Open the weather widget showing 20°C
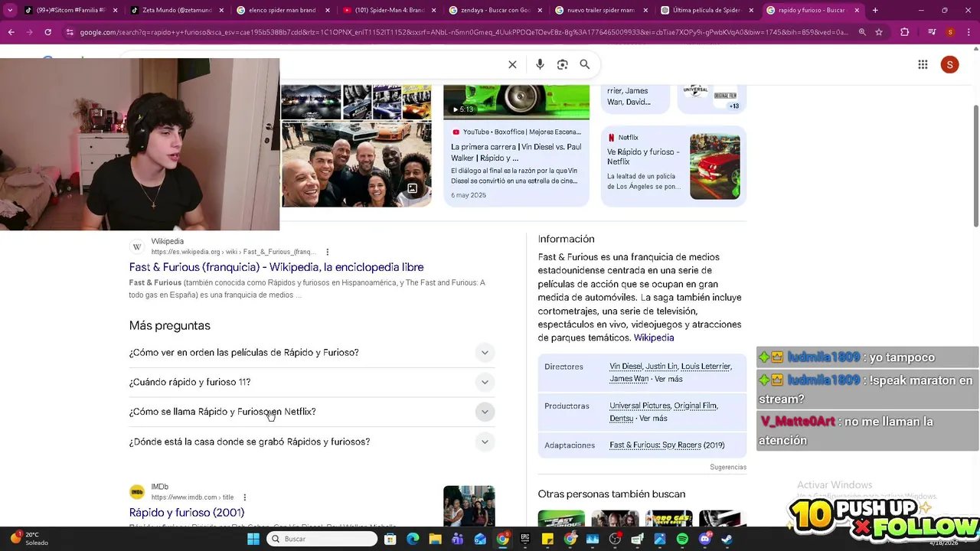980x551 pixels. 31,539
